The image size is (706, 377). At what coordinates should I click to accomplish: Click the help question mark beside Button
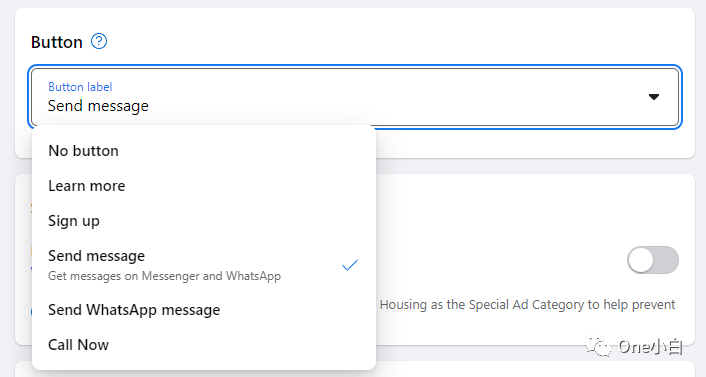pos(99,41)
